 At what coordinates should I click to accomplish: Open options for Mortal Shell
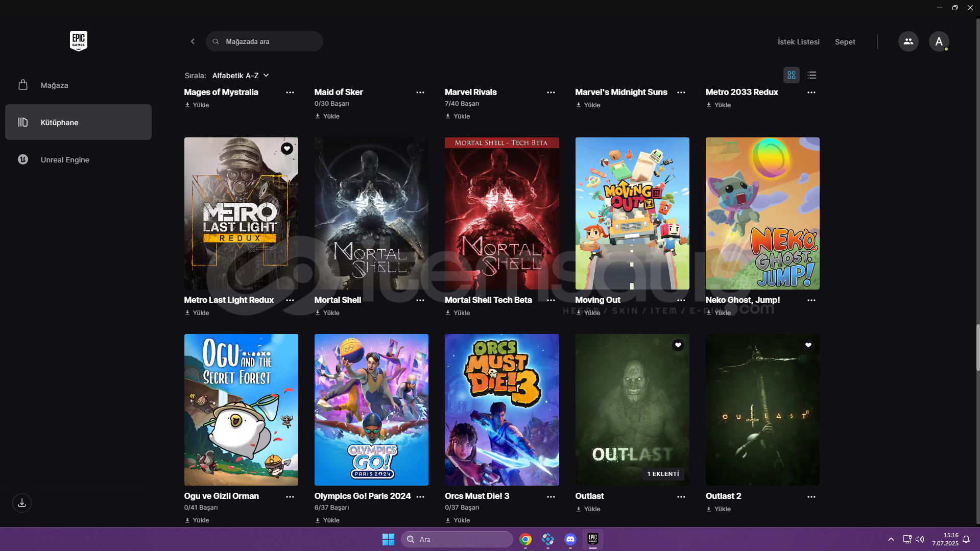pos(420,300)
